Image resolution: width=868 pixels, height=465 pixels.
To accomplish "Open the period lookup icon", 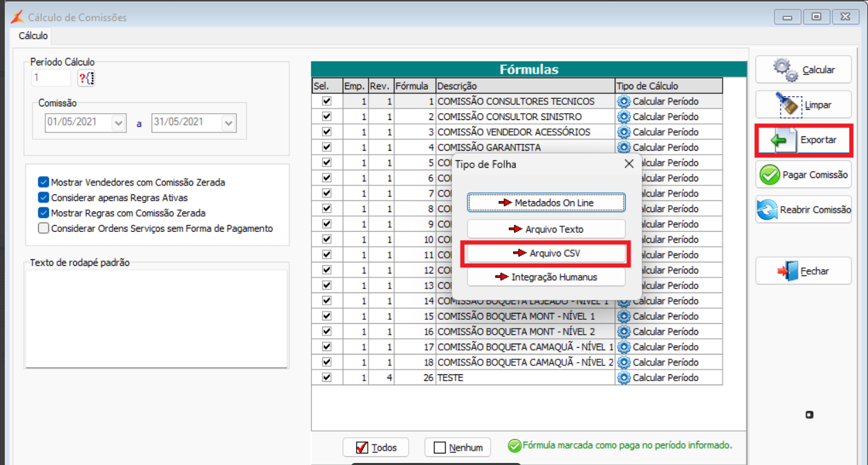I will click(86, 78).
